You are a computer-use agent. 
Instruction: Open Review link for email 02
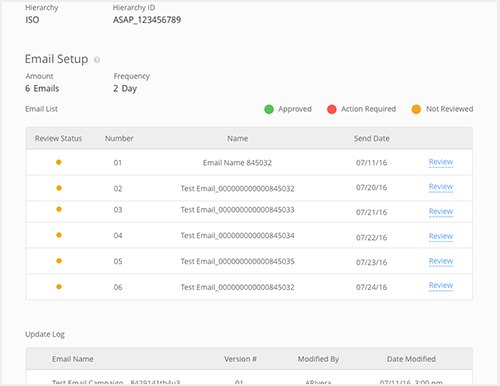[x=441, y=187]
